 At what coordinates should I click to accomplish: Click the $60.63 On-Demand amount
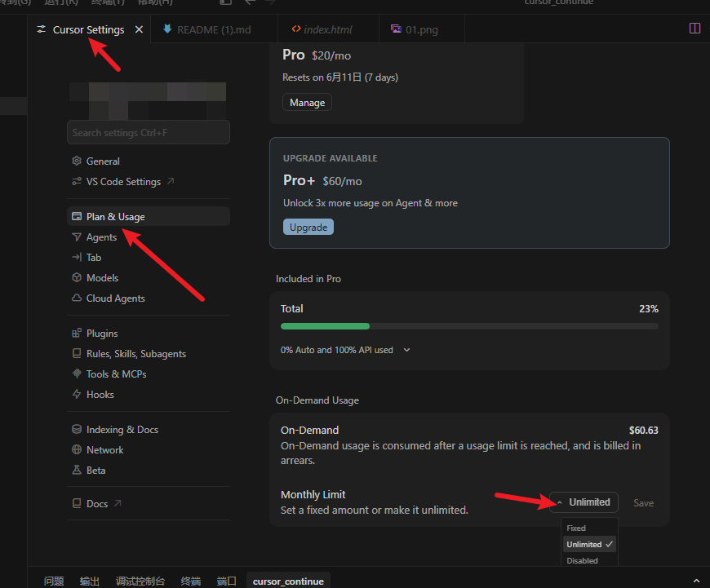point(643,430)
